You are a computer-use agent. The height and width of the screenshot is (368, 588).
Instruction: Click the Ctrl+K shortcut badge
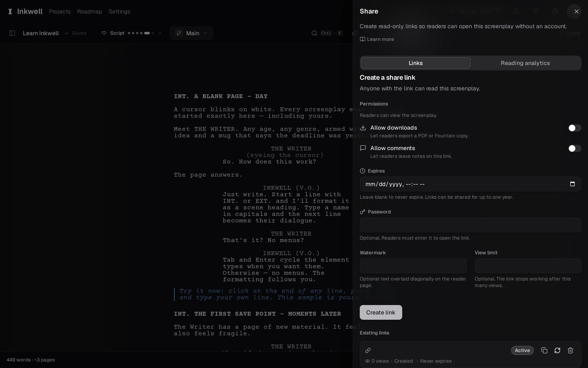point(332,33)
